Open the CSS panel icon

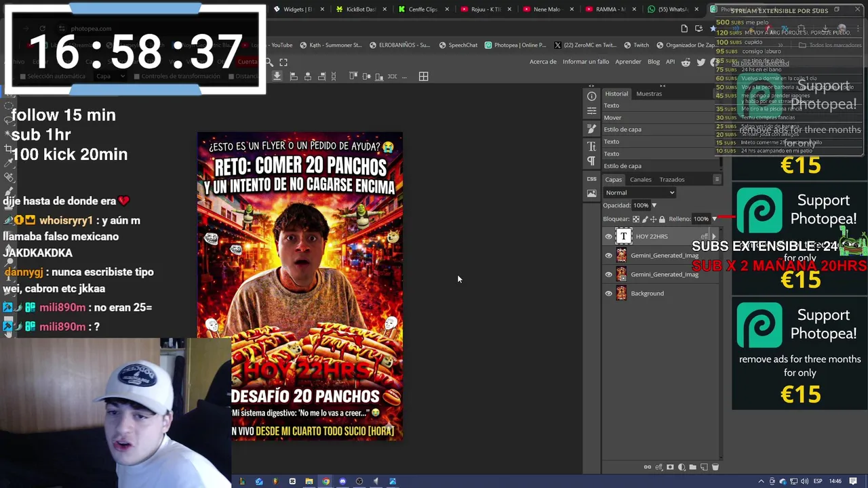591,179
